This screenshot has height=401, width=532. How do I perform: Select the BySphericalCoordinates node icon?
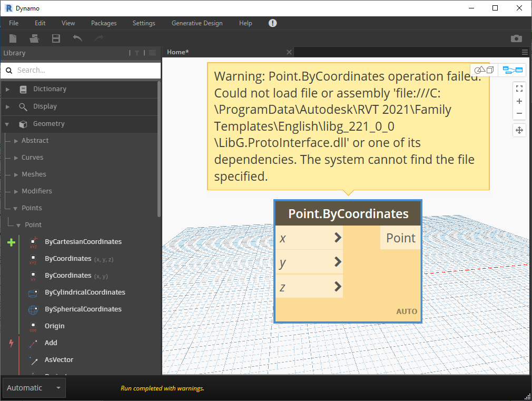(33, 309)
